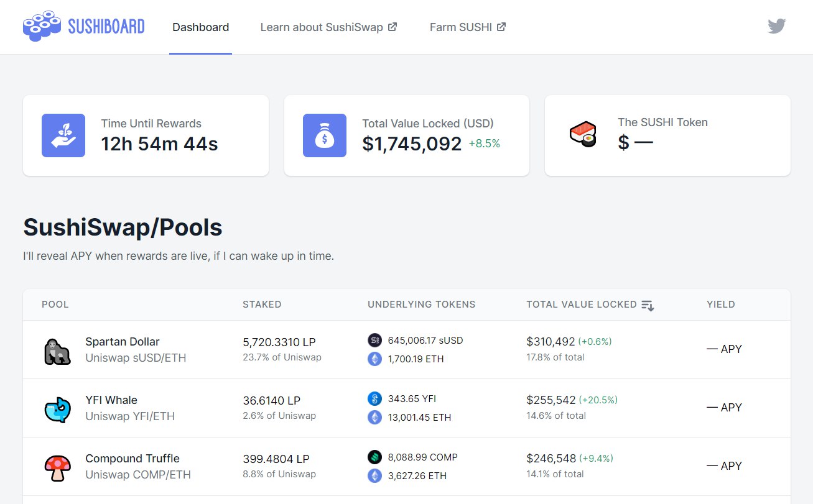This screenshot has height=504, width=813.
Task: Click the (+20.5%) change figure
Action: pyautogui.click(x=598, y=400)
